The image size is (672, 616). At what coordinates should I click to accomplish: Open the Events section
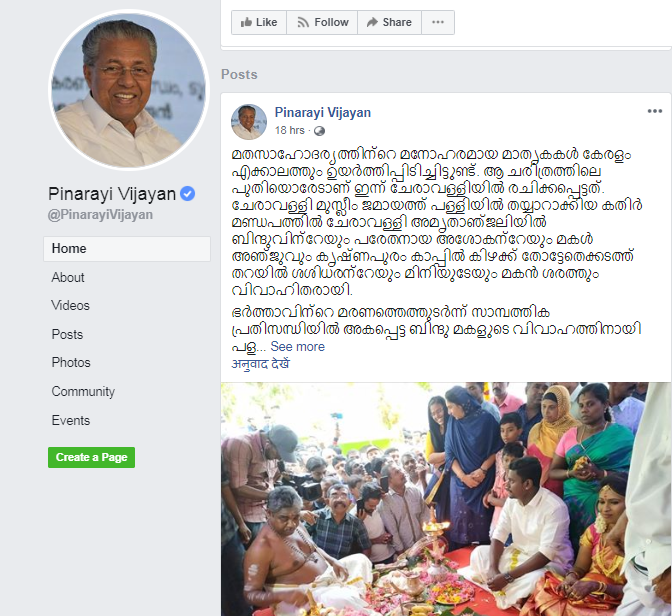tap(71, 421)
